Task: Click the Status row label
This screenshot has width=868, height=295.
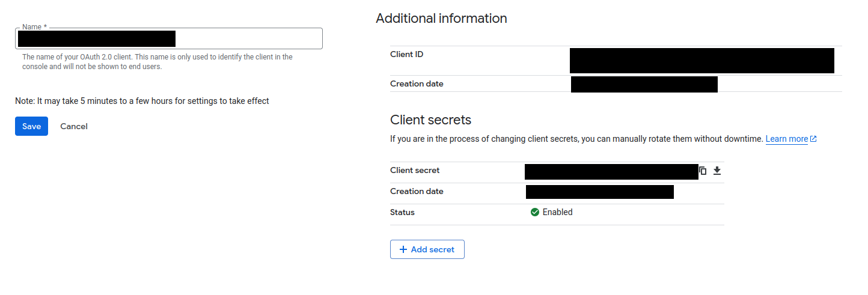Action: point(402,212)
